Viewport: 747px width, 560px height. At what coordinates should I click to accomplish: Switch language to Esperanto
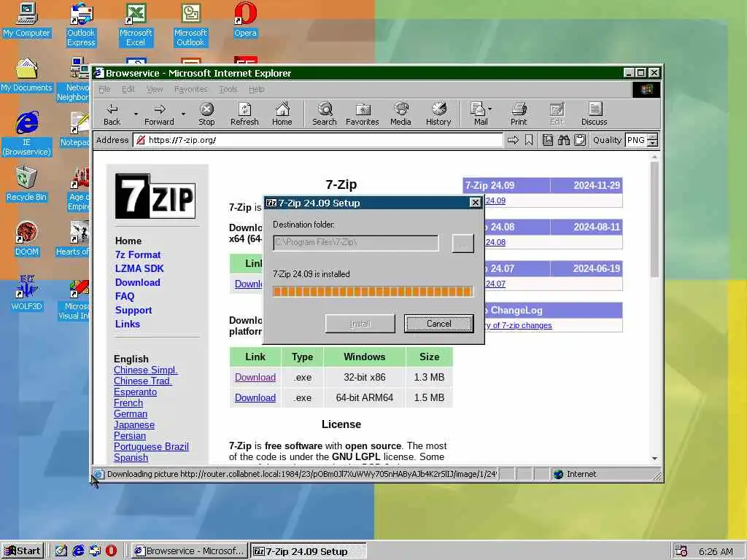pyautogui.click(x=135, y=392)
